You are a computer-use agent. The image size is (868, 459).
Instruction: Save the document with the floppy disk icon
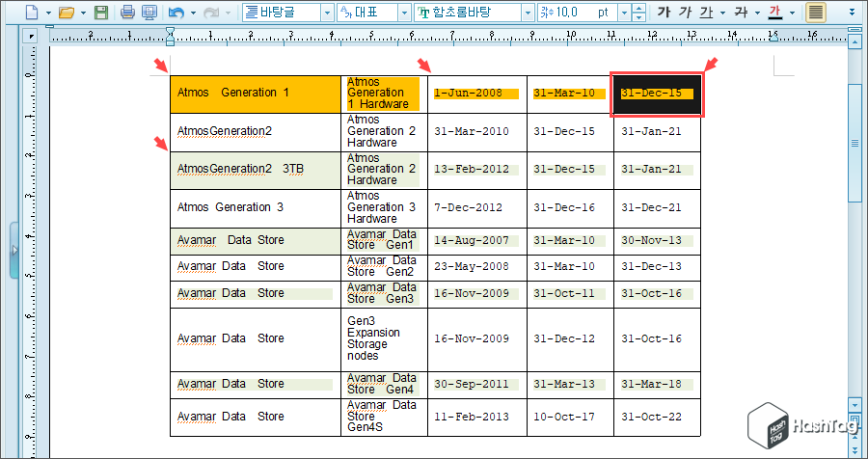tap(101, 13)
